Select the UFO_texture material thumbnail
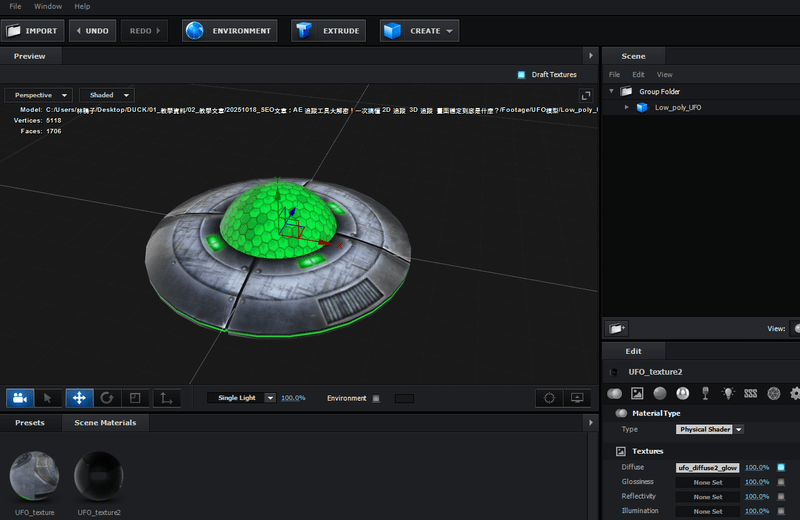 tap(35, 476)
